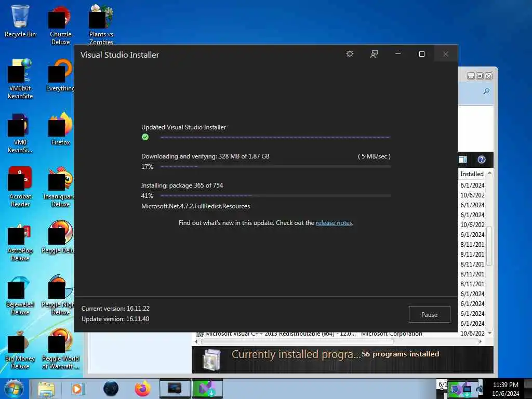Open help in the Programs window
The image size is (532, 399).
pyautogui.click(x=482, y=159)
